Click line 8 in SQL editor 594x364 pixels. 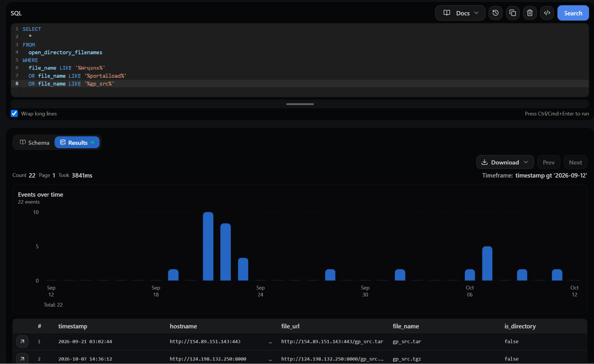click(x=300, y=84)
